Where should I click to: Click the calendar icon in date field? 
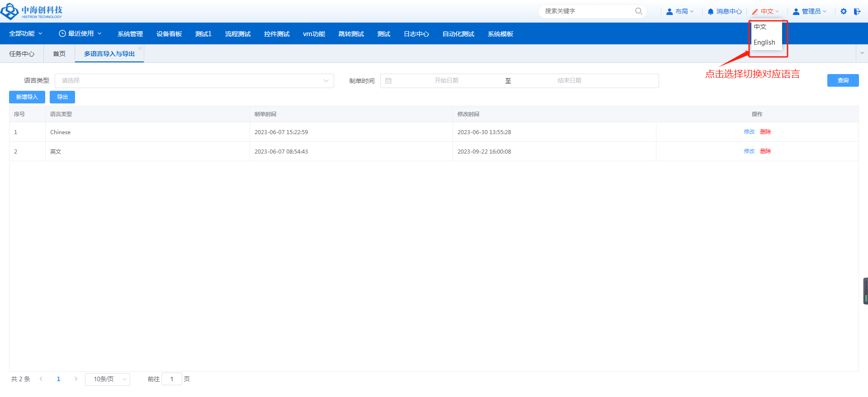388,81
